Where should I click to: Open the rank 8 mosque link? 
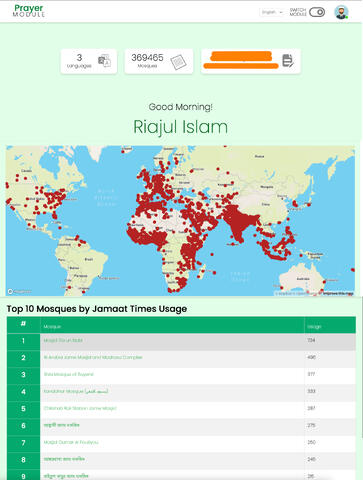[64, 459]
